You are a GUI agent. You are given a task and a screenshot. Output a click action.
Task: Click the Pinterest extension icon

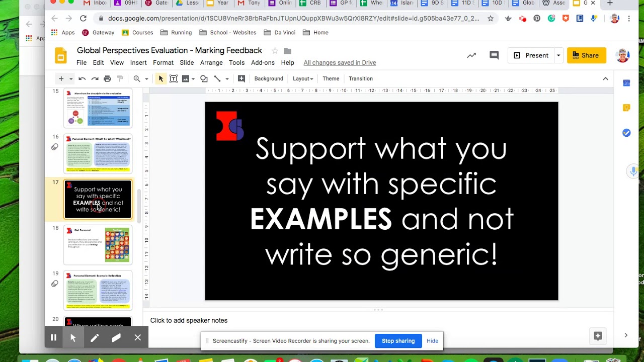[537, 19]
